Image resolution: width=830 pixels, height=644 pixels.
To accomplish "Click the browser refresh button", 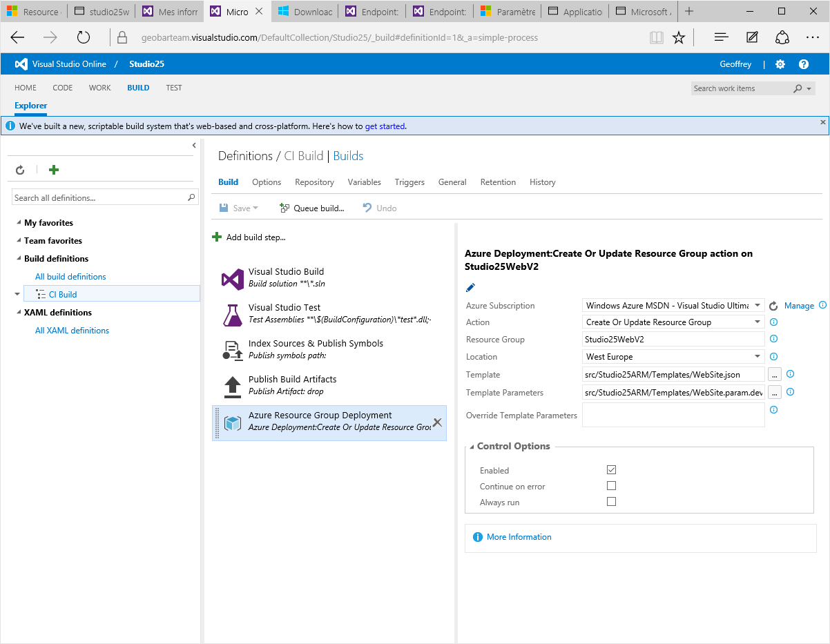I will click(x=84, y=37).
